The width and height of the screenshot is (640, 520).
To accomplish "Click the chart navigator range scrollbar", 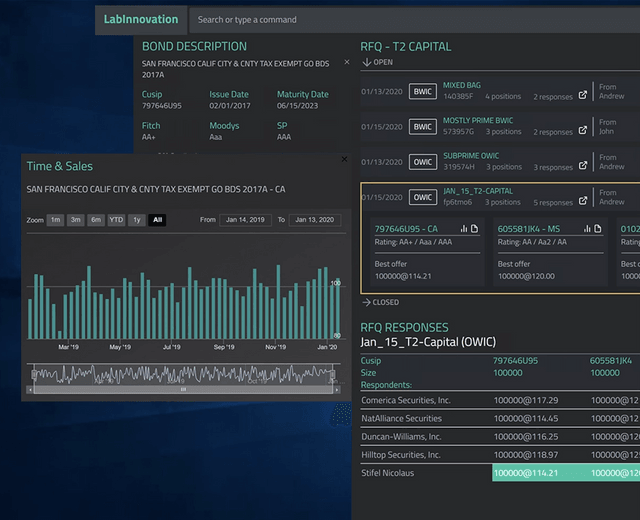I will pyautogui.click(x=183, y=389).
